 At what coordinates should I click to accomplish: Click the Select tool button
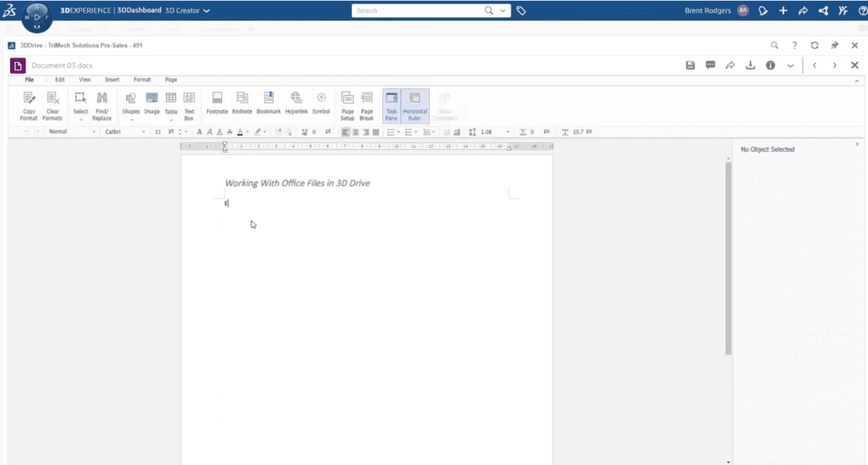tap(81, 106)
